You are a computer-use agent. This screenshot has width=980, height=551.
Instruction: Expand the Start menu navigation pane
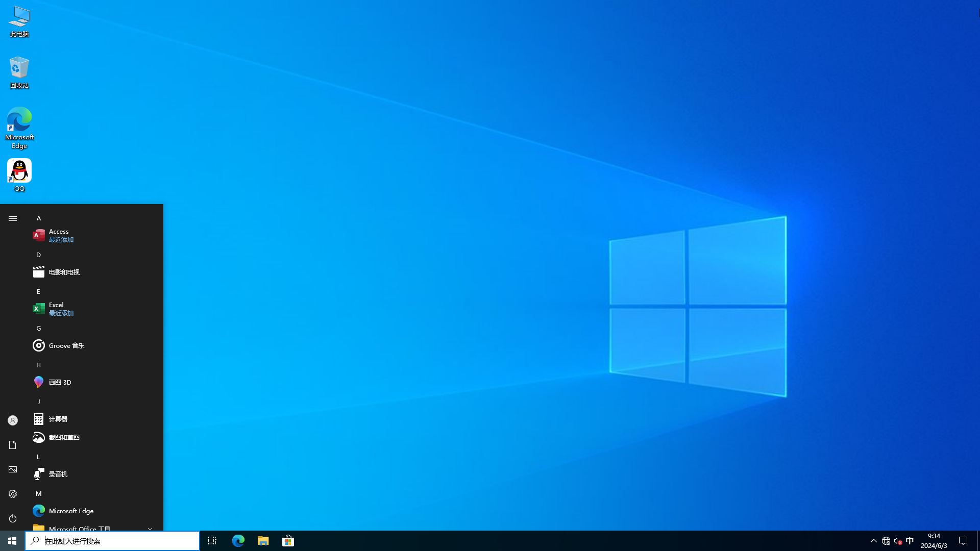(x=13, y=218)
